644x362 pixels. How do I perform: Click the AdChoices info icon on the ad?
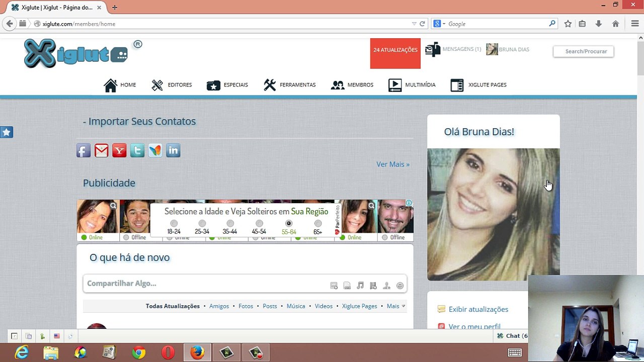(409, 203)
